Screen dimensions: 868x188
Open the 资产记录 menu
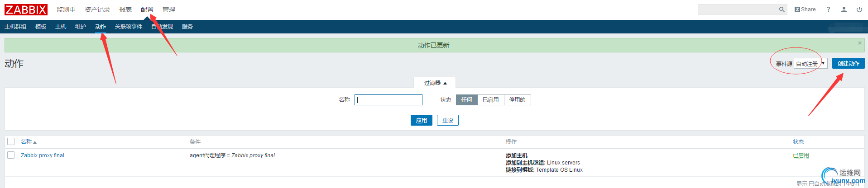[x=97, y=9]
